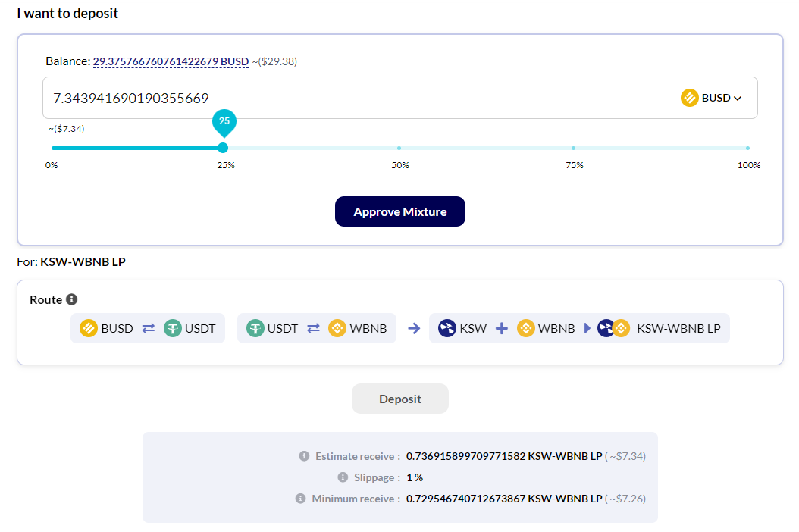Click the triangle arrow before KSW-WBNB LP
Image resolution: width=799 pixels, height=532 pixels.
(587, 328)
